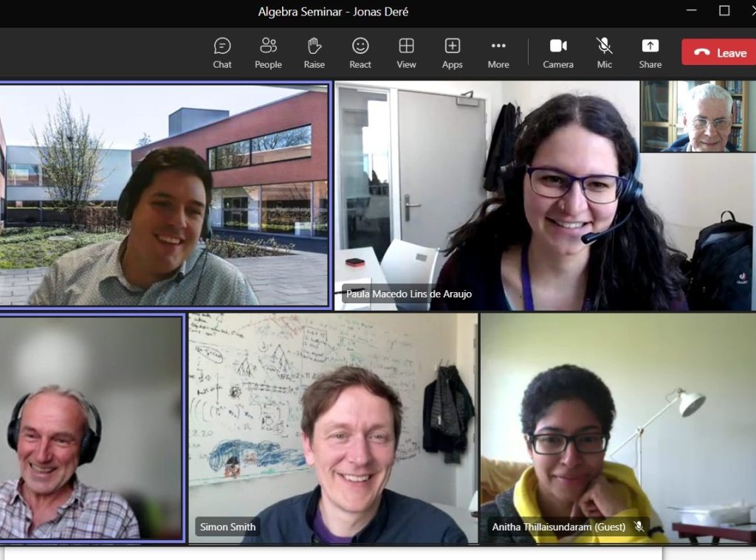The height and width of the screenshot is (560, 756).
Task: Select the small bookshelf video thumbnail
Action: click(x=698, y=117)
